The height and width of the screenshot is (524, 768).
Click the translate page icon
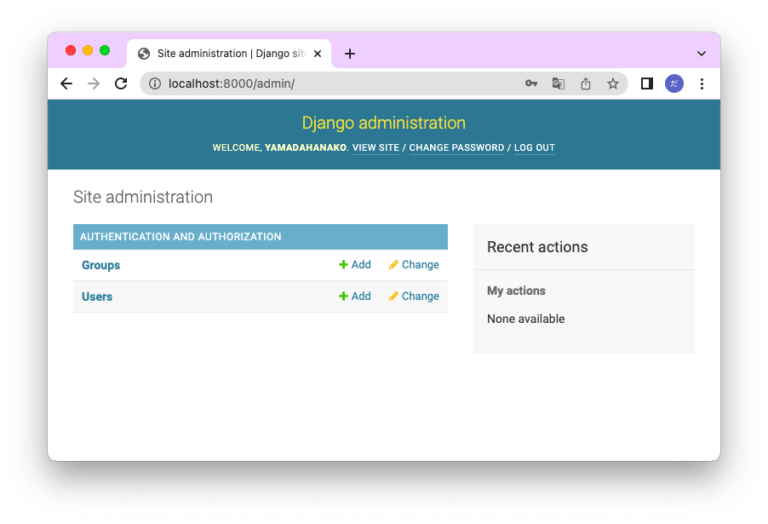tap(558, 84)
